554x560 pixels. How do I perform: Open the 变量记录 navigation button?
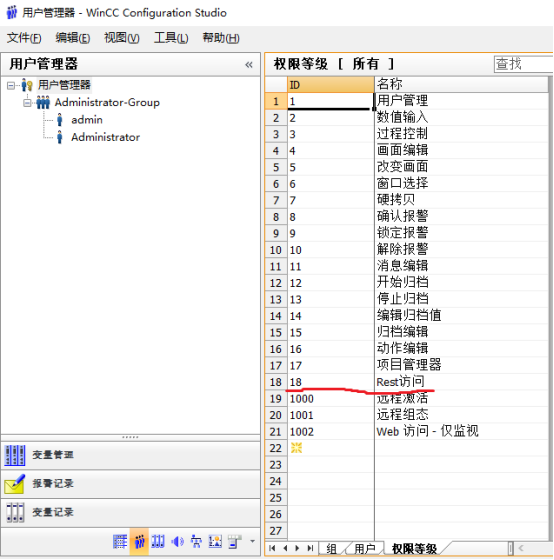130,512
